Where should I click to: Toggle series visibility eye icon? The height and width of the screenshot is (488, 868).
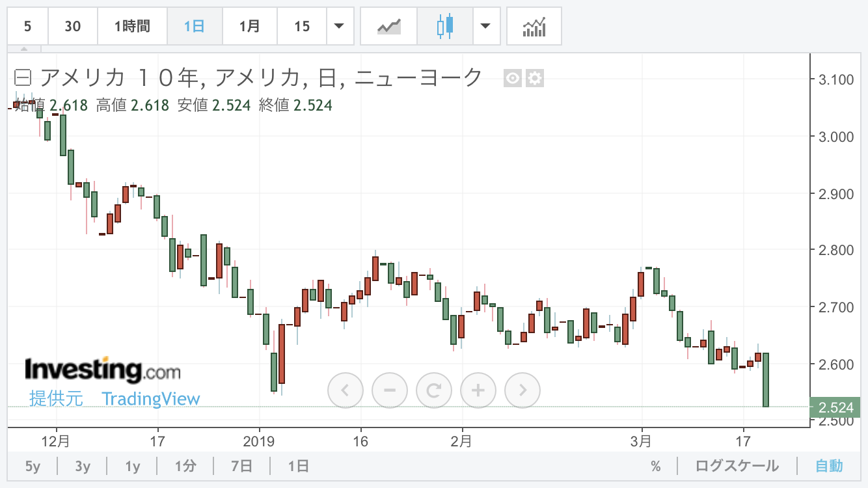(513, 79)
